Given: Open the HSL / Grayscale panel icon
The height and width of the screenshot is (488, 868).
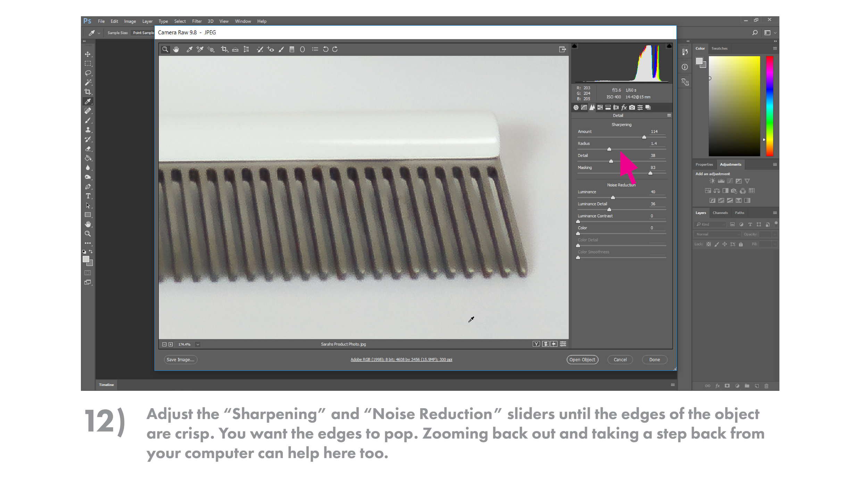Looking at the screenshot, I should click(600, 108).
